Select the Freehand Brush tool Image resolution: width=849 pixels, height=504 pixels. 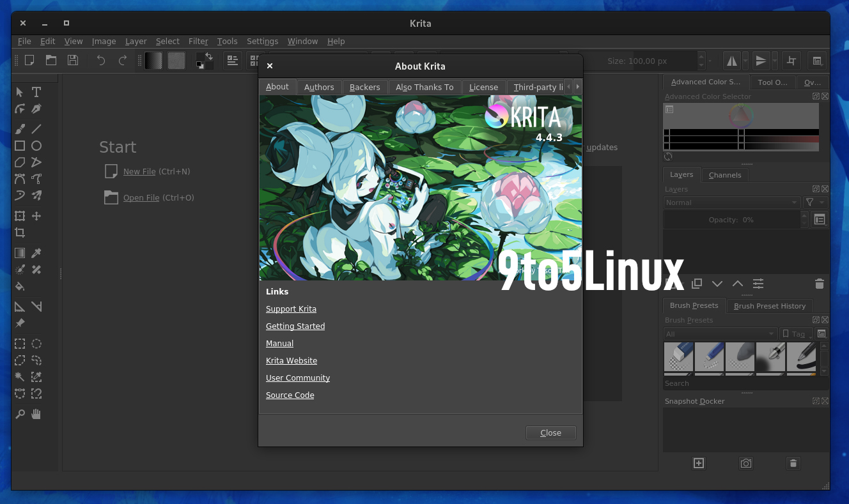[20, 128]
